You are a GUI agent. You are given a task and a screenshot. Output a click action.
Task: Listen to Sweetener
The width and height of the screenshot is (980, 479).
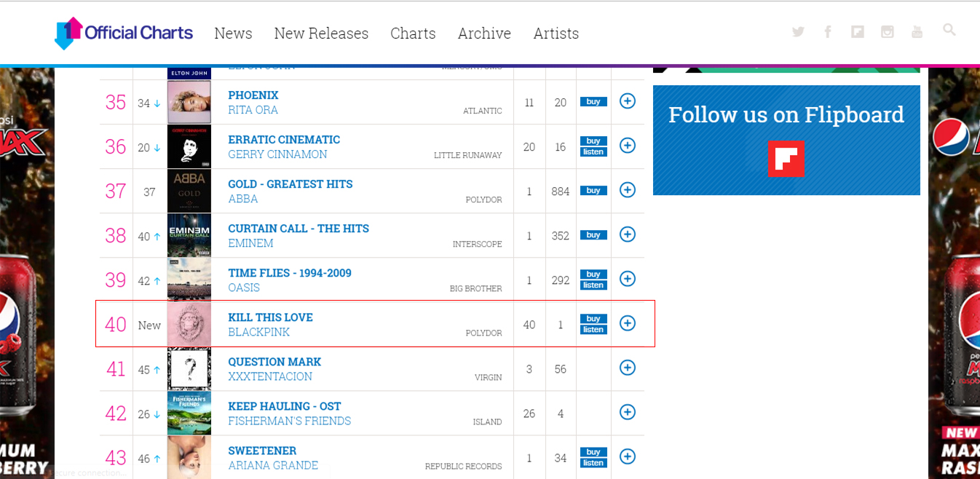pyautogui.click(x=593, y=463)
